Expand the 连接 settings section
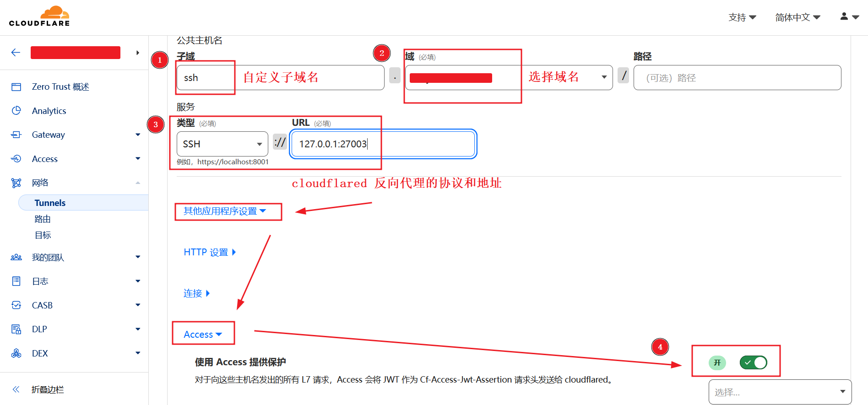 click(196, 293)
